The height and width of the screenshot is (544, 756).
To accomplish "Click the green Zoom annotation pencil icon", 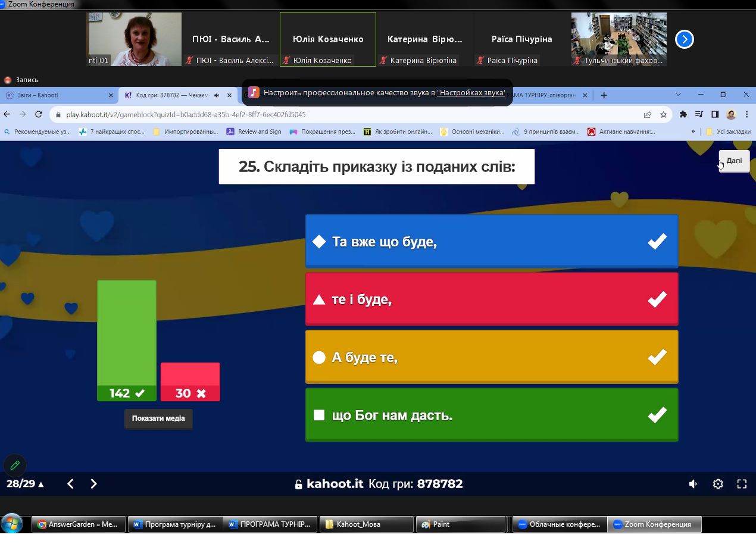I will (15, 465).
